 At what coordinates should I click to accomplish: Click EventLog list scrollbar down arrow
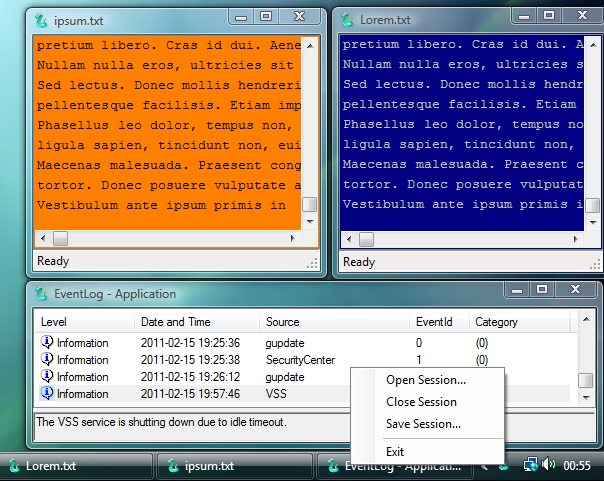pyautogui.click(x=586, y=397)
